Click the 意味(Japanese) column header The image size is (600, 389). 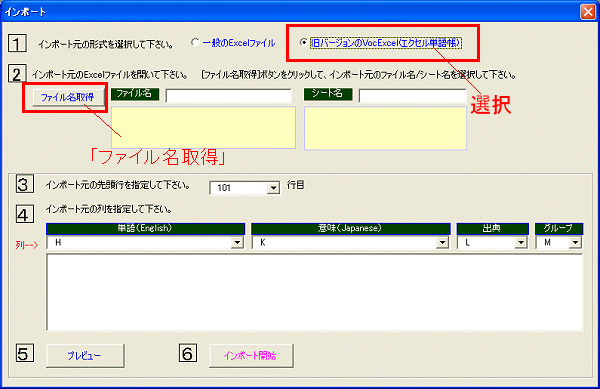[351, 229]
